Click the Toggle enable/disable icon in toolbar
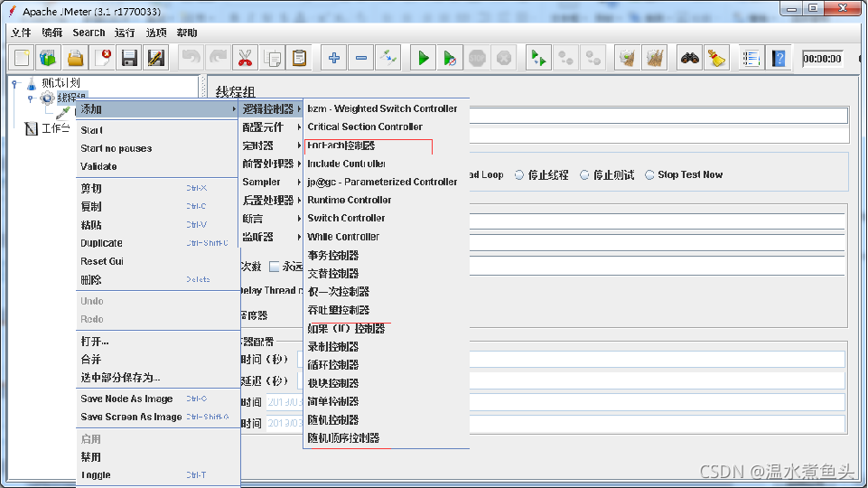The width and height of the screenshot is (868, 488). click(x=388, y=58)
